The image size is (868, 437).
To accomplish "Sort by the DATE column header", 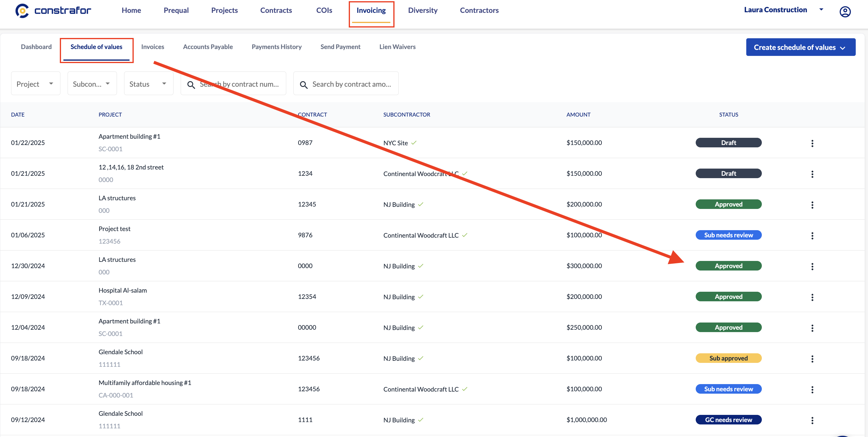I will click(18, 115).
